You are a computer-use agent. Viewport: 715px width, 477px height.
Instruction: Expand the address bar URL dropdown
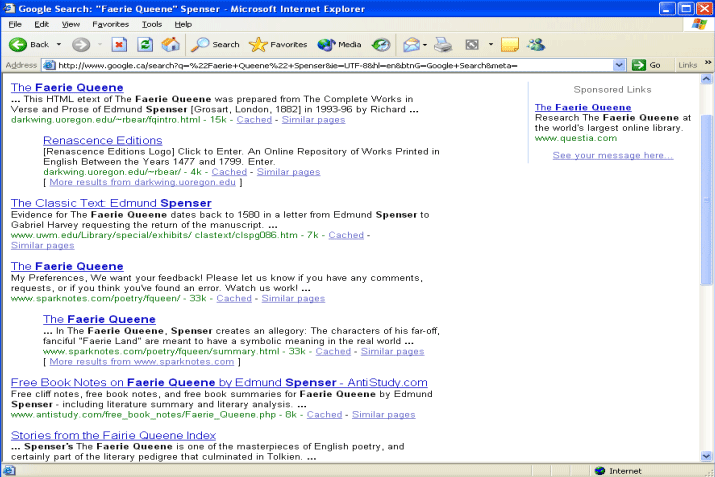click(x=619, y=65)
